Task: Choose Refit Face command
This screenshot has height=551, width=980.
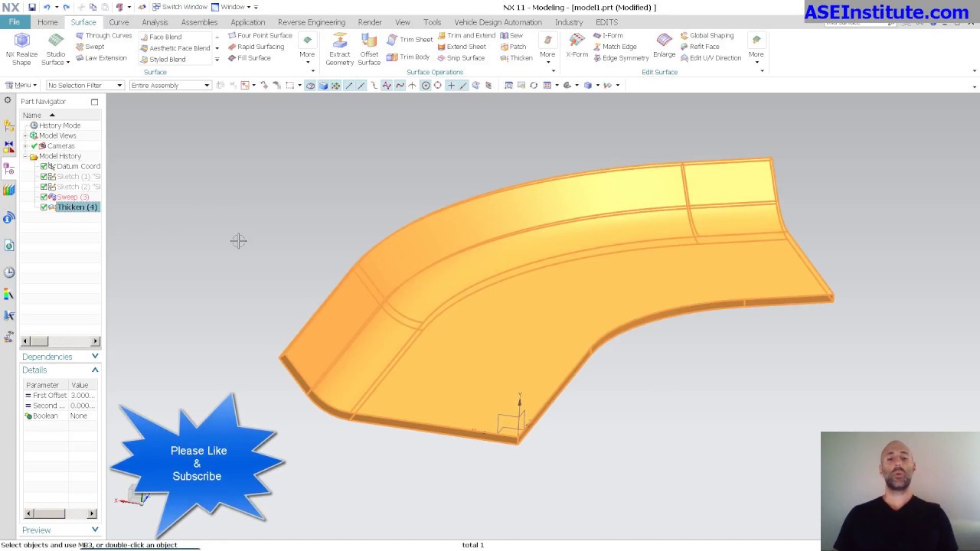Action: (700, 47)
